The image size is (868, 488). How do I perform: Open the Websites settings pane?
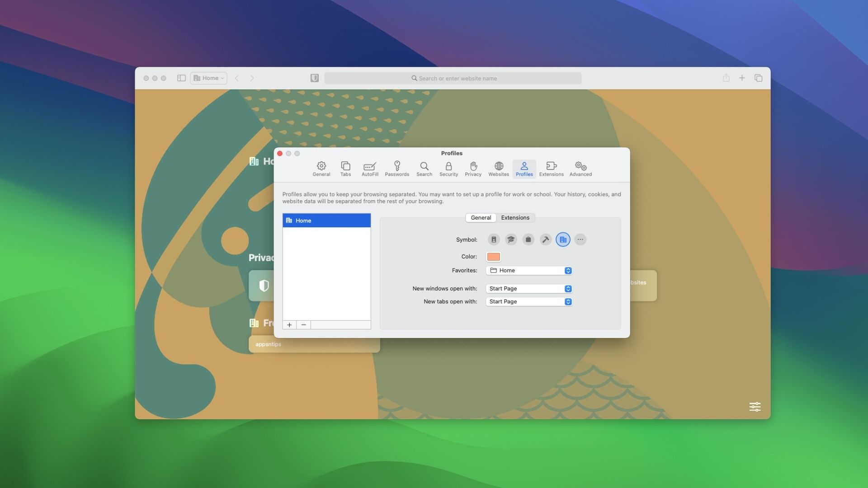point(498,169)
